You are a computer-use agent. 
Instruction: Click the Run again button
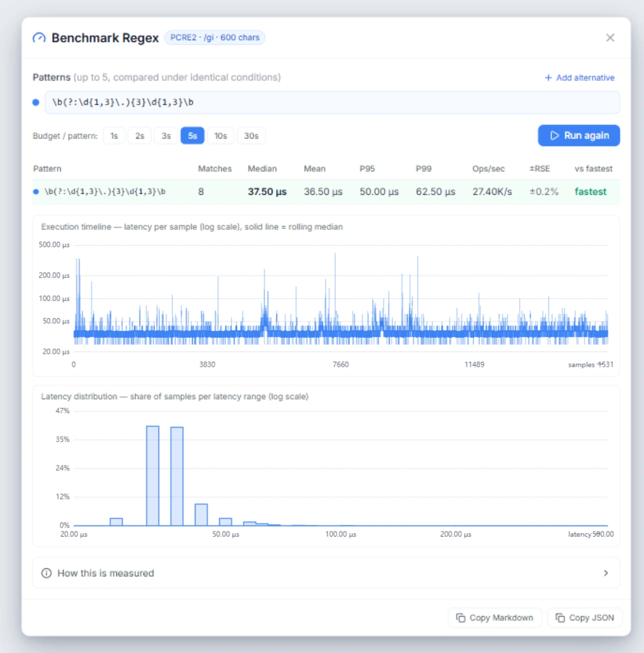pos(579,136)
